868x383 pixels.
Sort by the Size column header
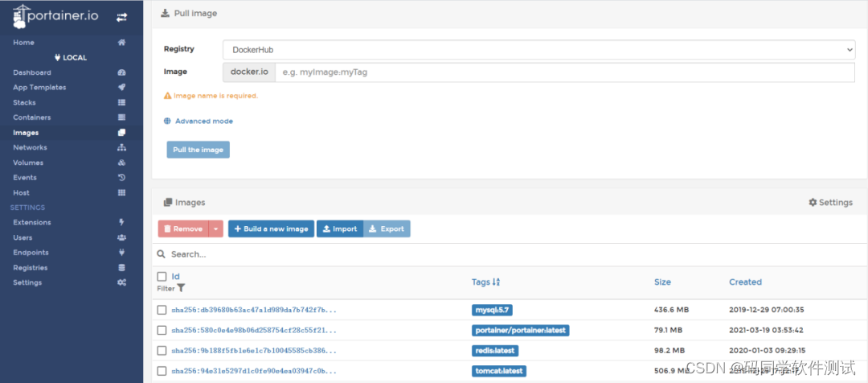click(x=662, y=282)
